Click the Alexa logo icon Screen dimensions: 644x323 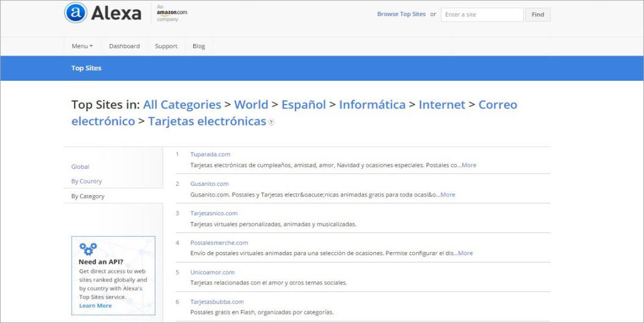coord(76,13)
